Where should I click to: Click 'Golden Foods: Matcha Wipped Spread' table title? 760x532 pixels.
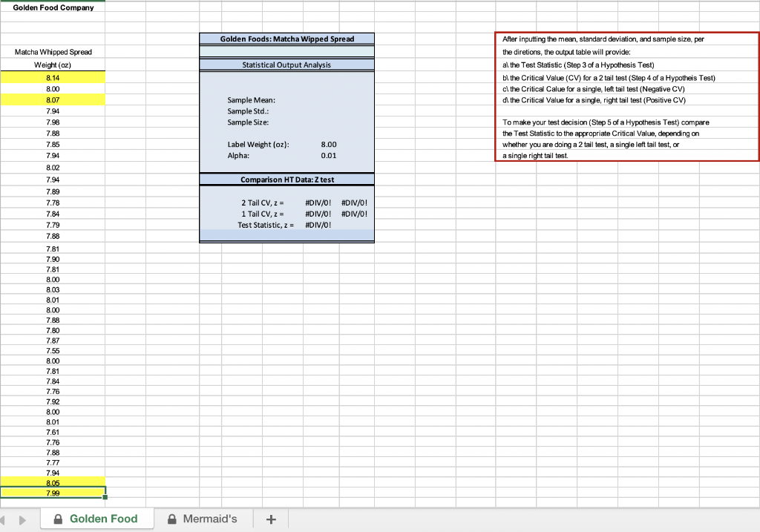287,39
